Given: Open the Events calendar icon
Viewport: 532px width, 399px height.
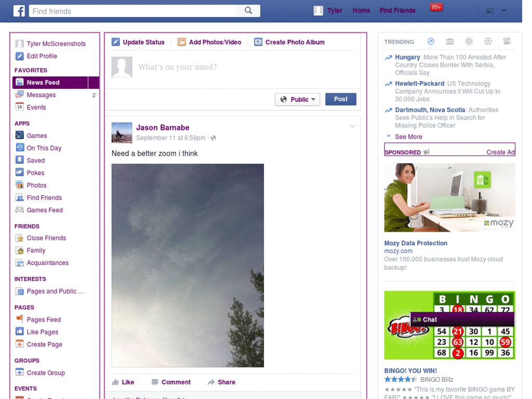Looking at the screenshot, I should coord(20,107).
